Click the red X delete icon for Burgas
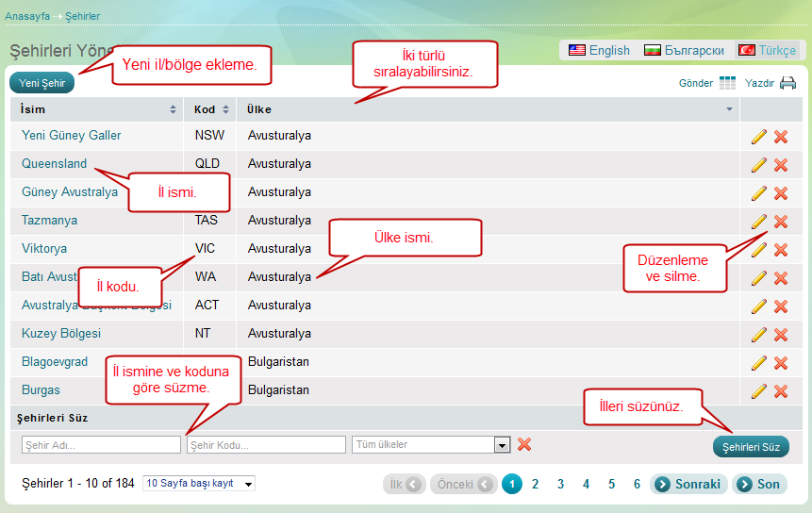The height and width of the screenshot is (513, 812). tap(781, 391)
